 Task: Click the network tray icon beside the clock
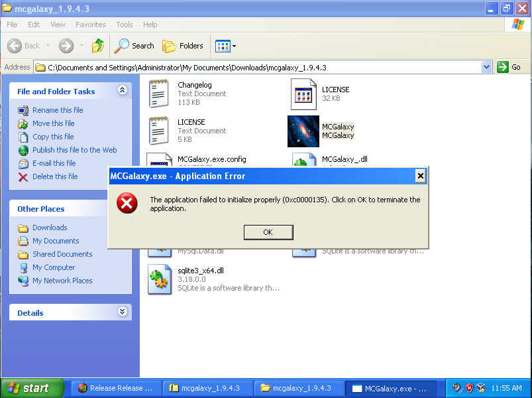coord(481,388)
